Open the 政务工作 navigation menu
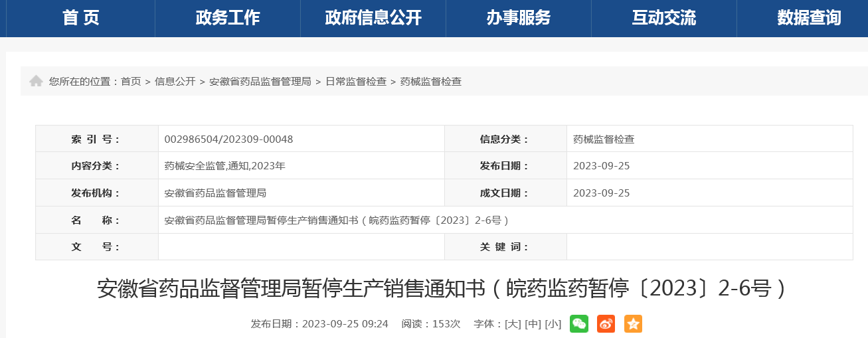This screenshot has width=868, height=338. (228, 18)
